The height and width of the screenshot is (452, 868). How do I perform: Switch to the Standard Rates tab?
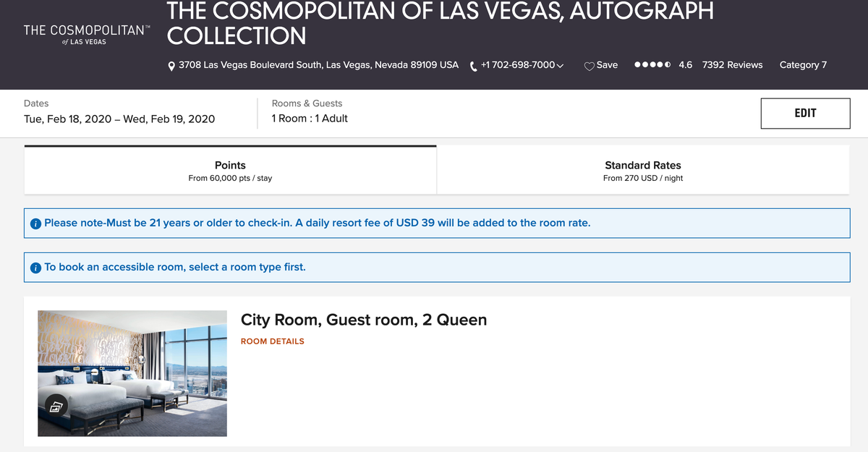click(x=643, y=170)
